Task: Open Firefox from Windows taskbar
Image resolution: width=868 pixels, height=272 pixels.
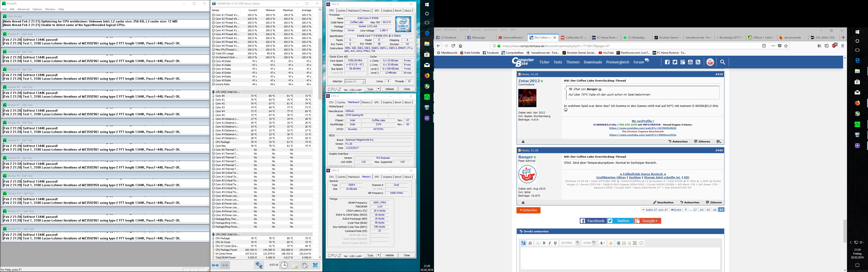Action: click(427, 75)
